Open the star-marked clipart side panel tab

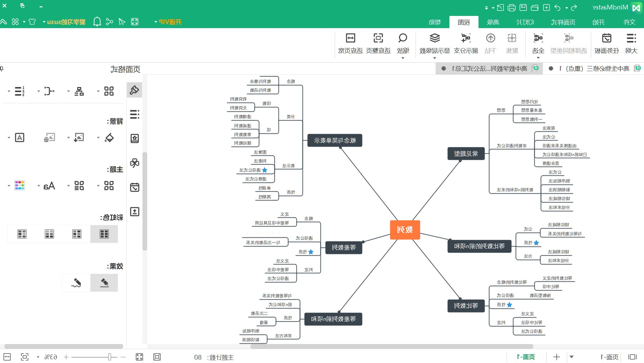click(x=135, y=138)
